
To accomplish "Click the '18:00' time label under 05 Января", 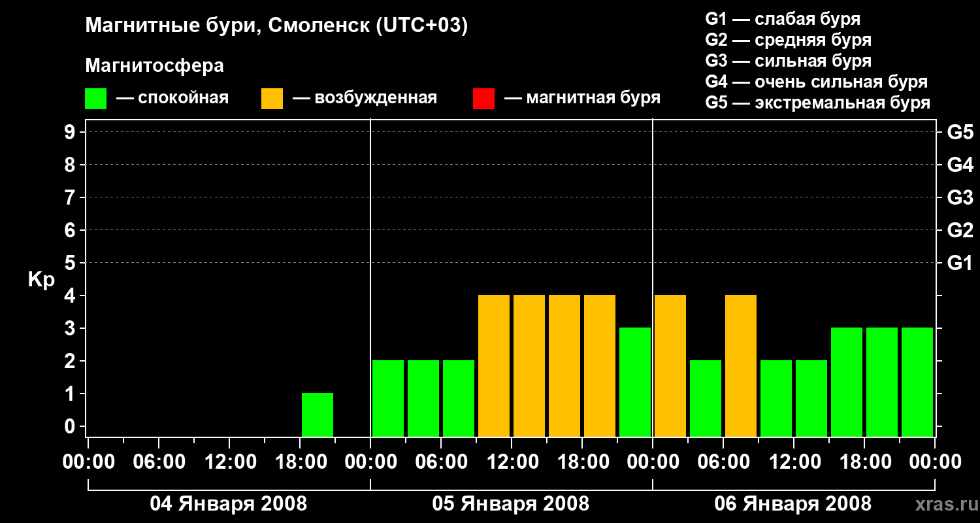I will tap(582, 462).
